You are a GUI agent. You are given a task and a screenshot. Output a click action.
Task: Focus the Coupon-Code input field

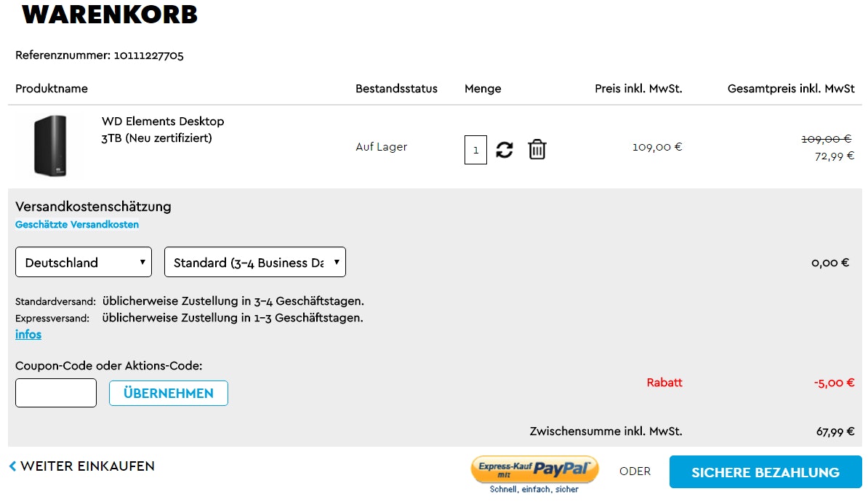tap(56, 393)
